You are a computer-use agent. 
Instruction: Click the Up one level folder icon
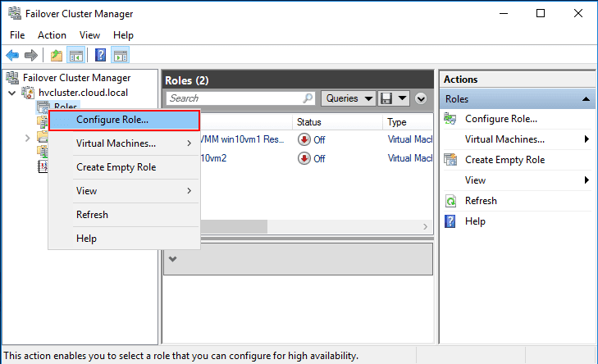(56, 56)
